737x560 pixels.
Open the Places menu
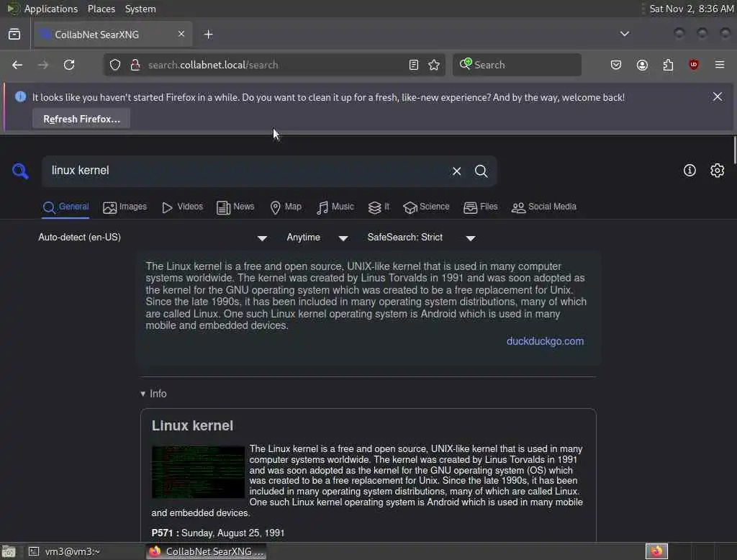click(x=101, y=9)
